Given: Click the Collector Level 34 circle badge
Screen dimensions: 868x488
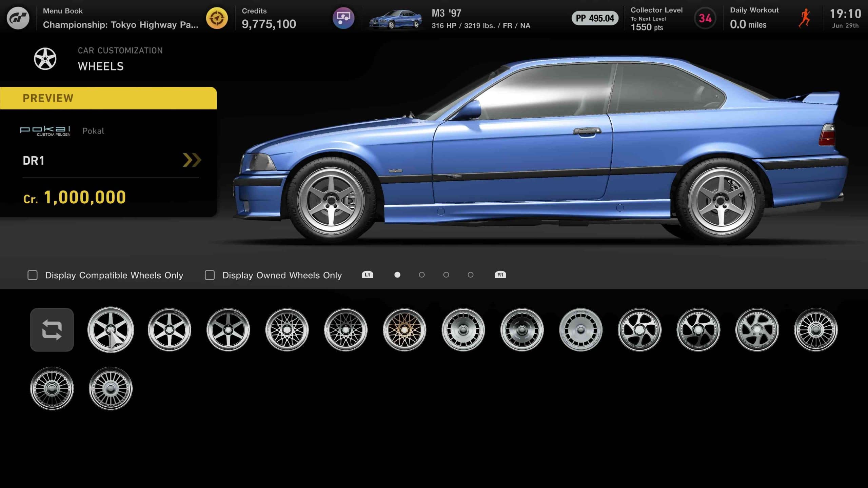Looking at the screenshot, I should pyautogui.click(x=705, y=18).
